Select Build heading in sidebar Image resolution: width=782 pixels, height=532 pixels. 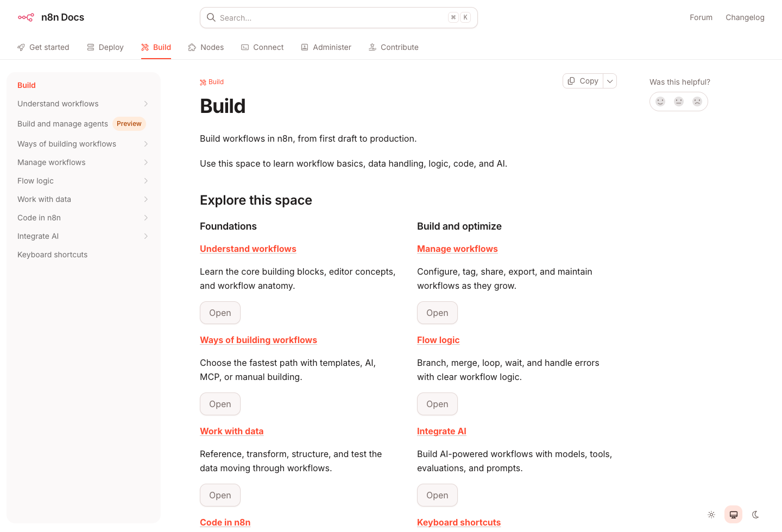tap(27, 85)
